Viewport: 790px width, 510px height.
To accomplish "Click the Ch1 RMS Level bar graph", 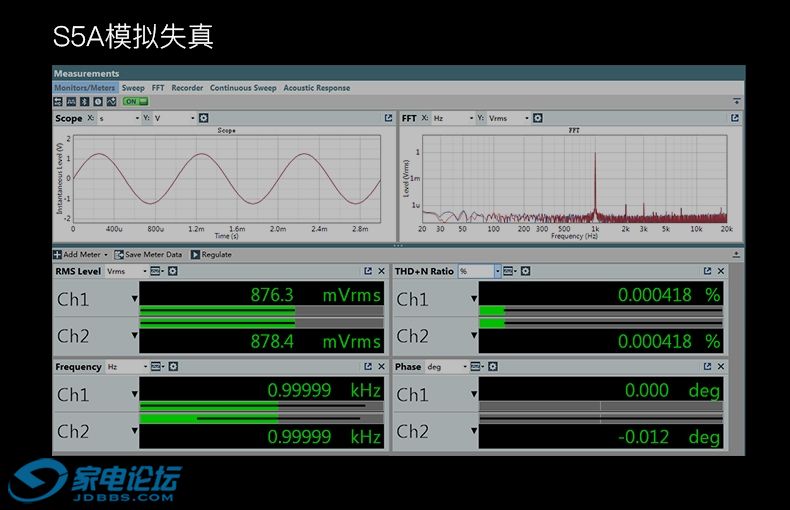I will (x=260, y=311).
